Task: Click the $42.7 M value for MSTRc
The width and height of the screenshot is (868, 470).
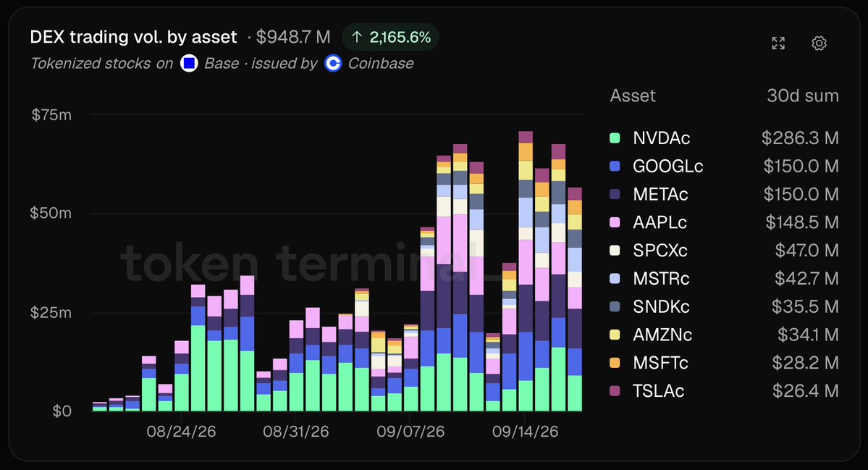Action: (806, 279)
